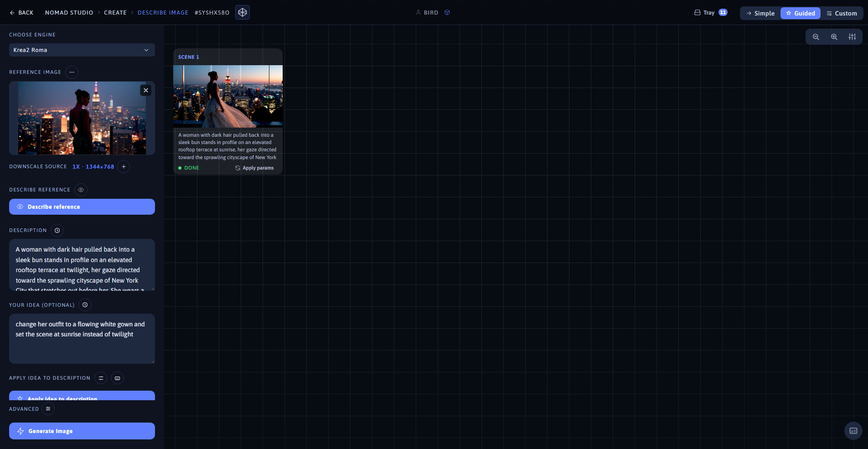Remove the reference image with the X
868x449 pixels.
point(146,90)
